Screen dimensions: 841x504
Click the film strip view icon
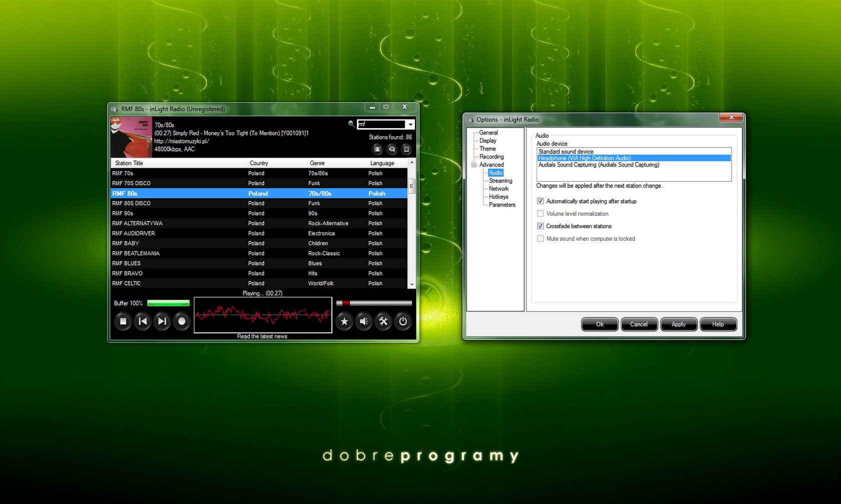click(x=377, y=149)
